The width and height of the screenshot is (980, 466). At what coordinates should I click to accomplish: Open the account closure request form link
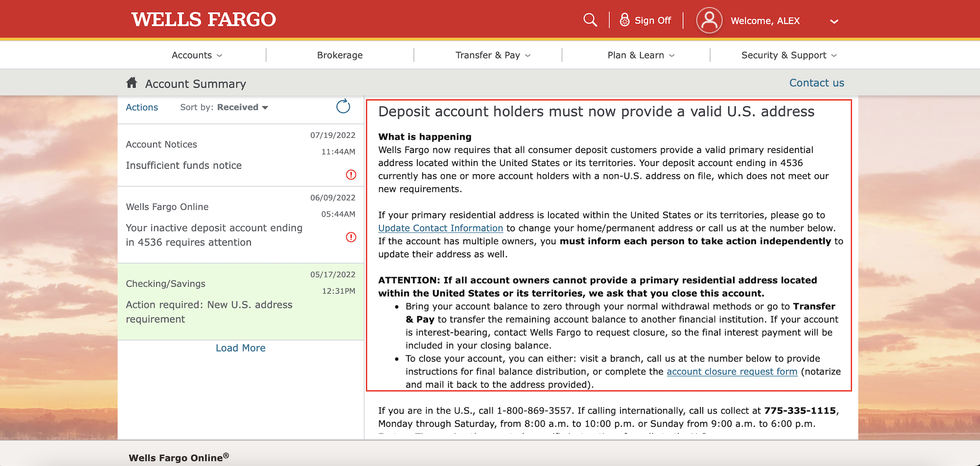point(732,371)
